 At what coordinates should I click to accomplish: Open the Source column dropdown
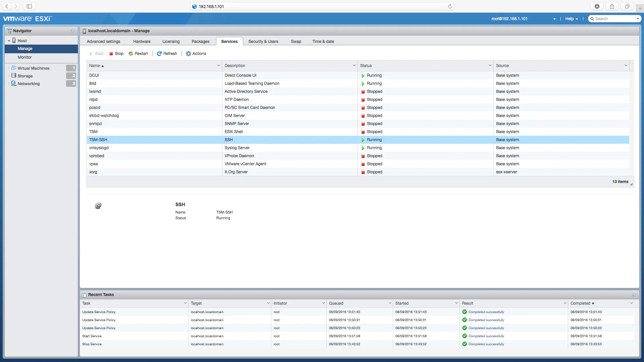click(x=626, y=66)
